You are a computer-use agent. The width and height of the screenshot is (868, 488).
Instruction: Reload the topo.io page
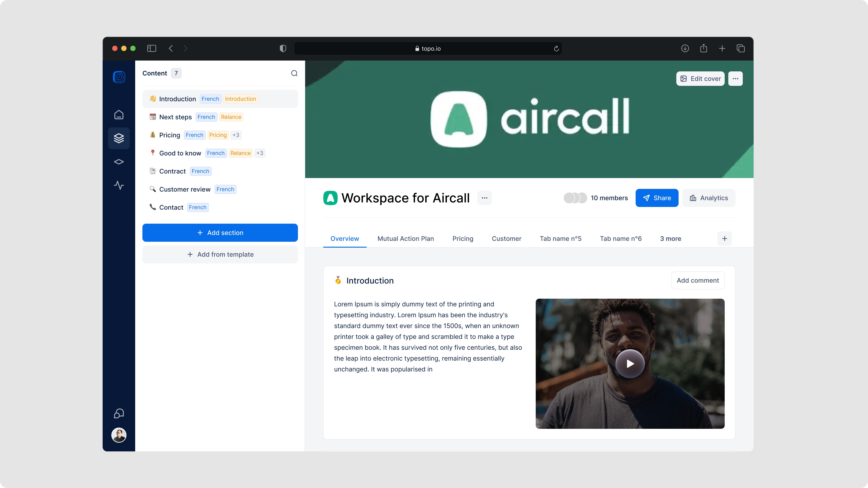pos(556,49)
